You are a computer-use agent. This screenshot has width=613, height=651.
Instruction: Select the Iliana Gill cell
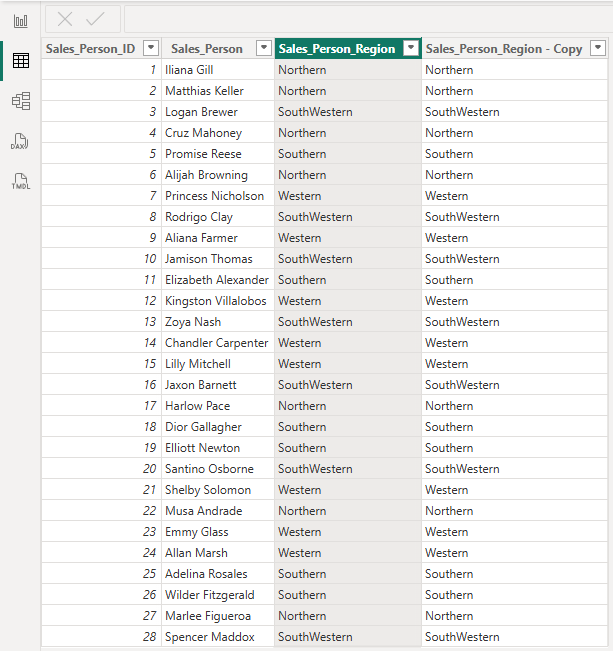tap(218, 70)
